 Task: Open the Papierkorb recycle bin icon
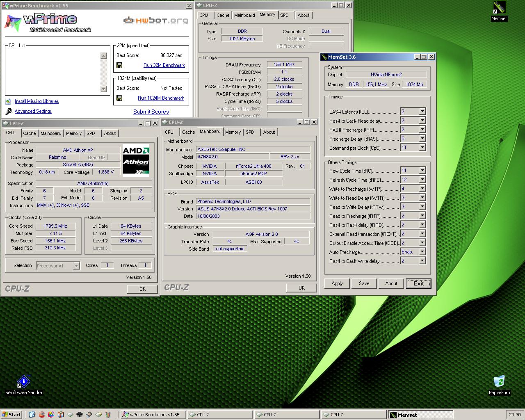pos(499,385)
